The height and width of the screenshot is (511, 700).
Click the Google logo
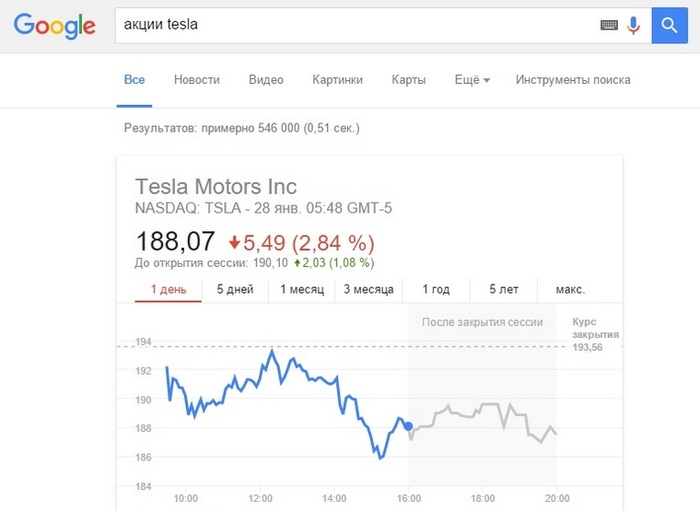pos(54,26)
